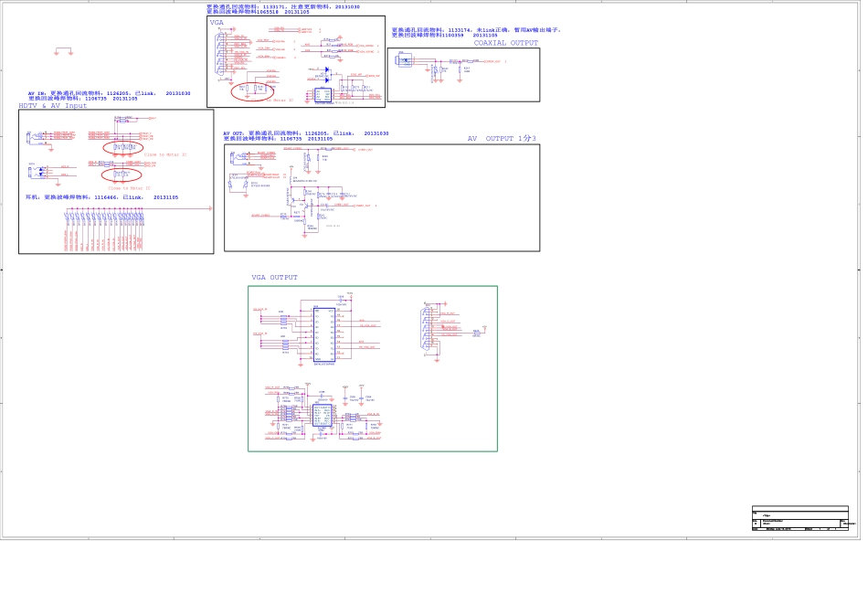Click the title block at bottom right
Image resolution: width=868 pixels, height=614 pixels.
click(799, 518)
